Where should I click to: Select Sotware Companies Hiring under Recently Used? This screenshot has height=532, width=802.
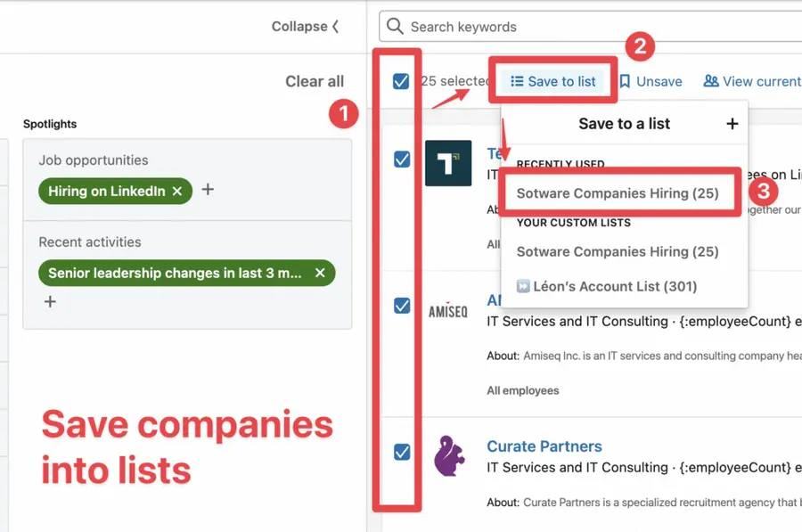tap(616, 192)
